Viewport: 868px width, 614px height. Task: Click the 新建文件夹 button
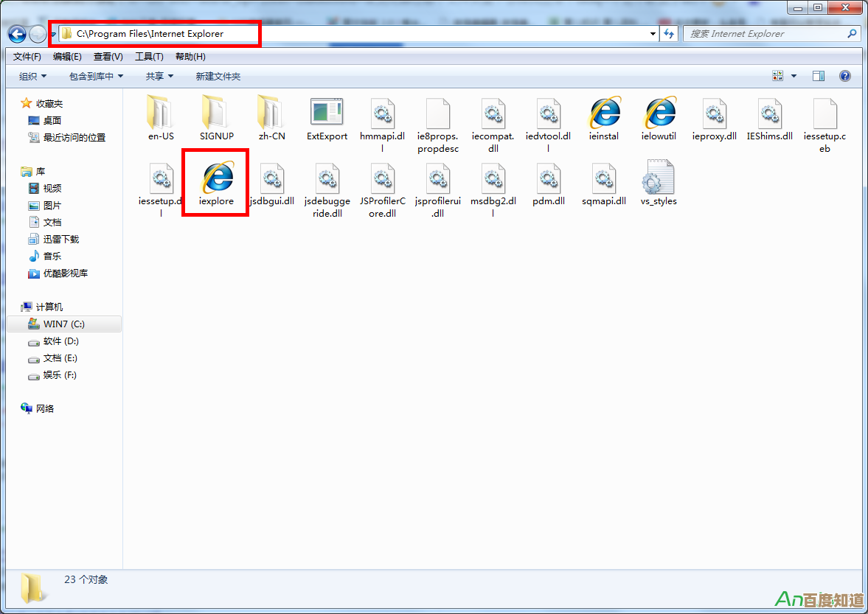coord(218,76)
